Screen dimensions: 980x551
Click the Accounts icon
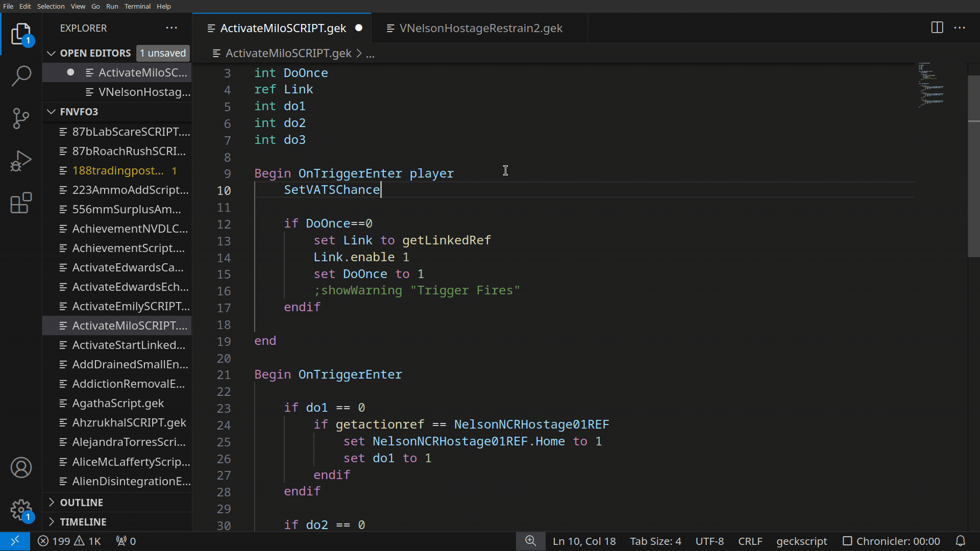[x=21, y=467]
